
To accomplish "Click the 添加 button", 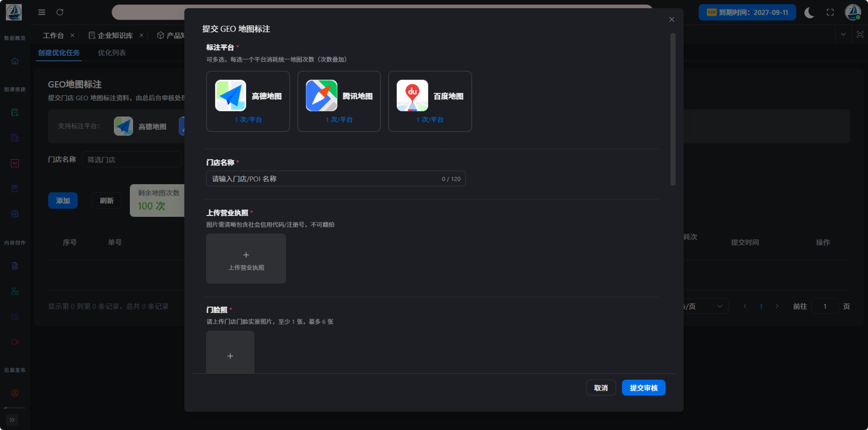I will 63,201.
